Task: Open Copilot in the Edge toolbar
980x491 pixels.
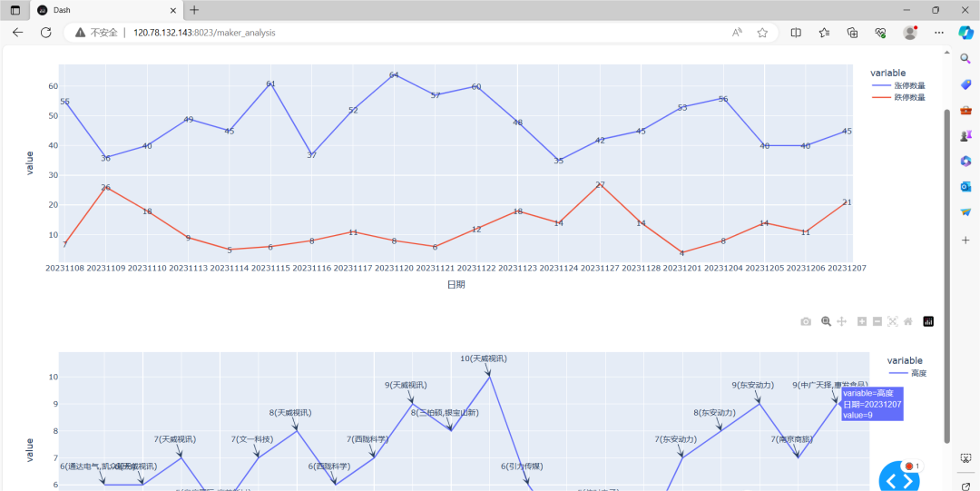Action: coord(966,33)
